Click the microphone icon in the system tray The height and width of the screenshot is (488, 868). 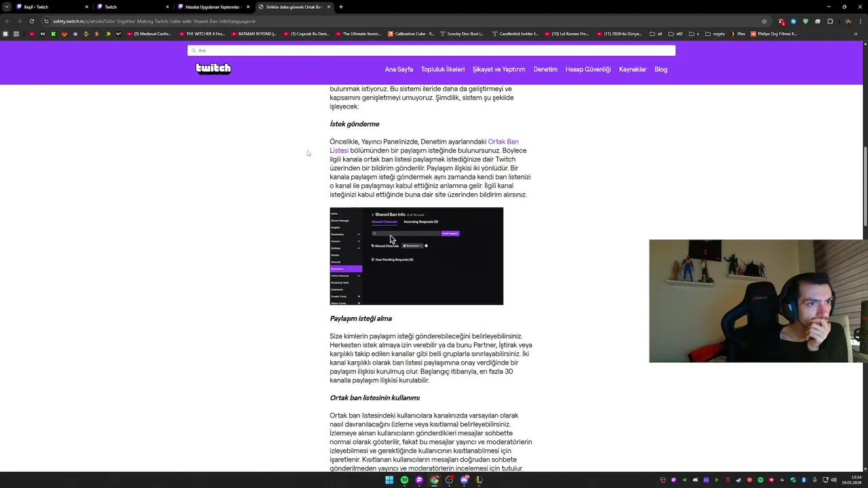tap(814, 480)
